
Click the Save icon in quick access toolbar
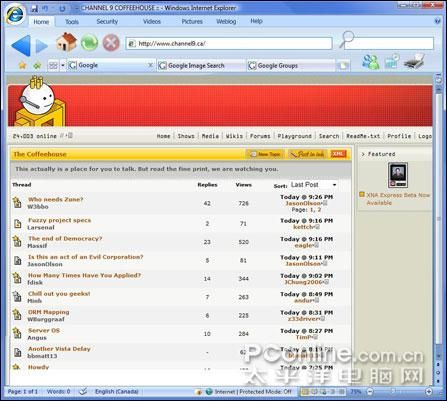[x=34, y=8]
